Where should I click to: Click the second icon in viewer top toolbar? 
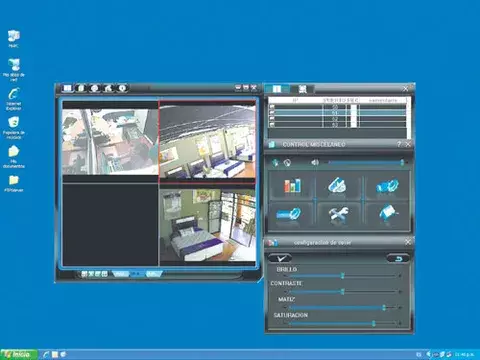81,88
